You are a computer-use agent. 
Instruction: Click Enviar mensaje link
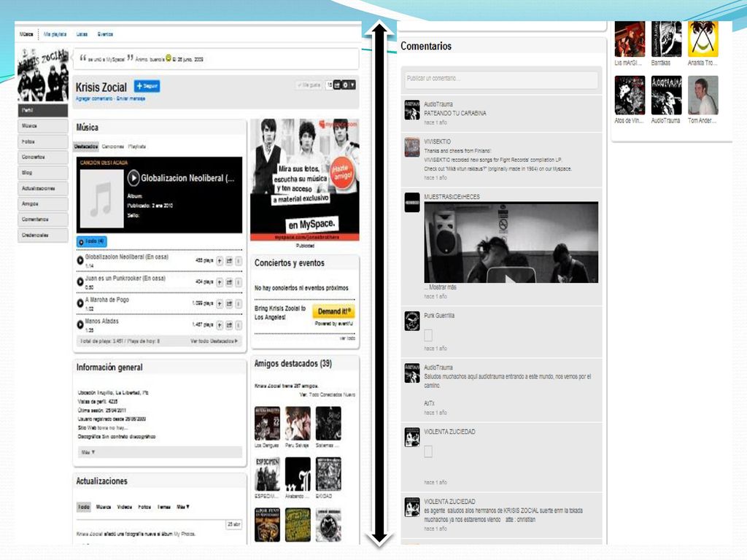pos(131,98)
